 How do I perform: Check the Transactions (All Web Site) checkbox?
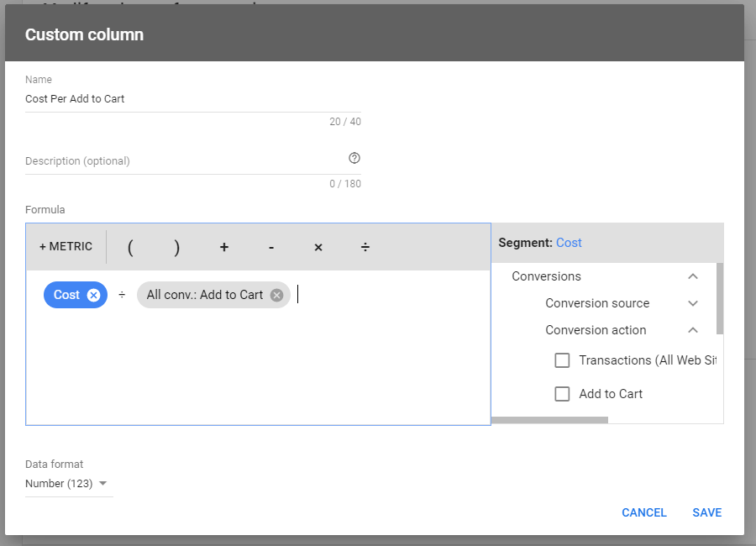562,360
